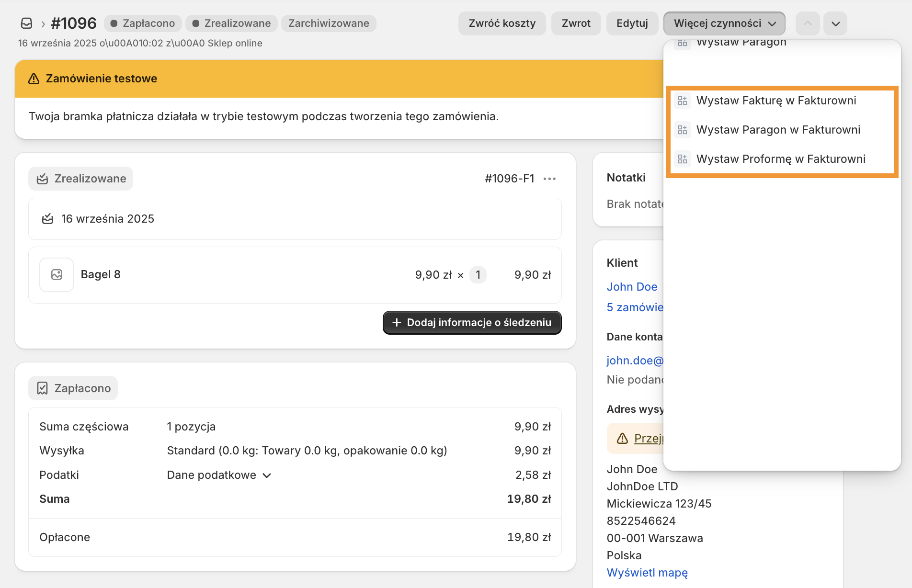
Task: Select Wystaw Fakturę w Fakturowni menu item
Action: [776, 101]
